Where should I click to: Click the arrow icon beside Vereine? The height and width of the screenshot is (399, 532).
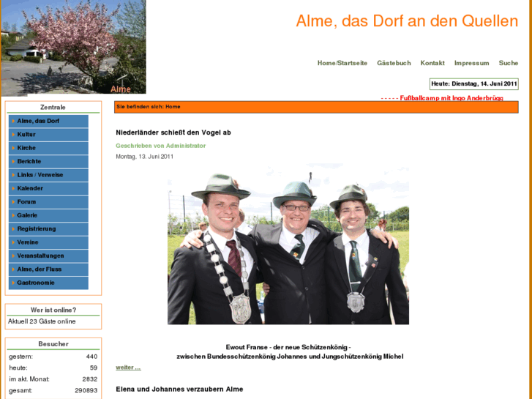[13, 242]
